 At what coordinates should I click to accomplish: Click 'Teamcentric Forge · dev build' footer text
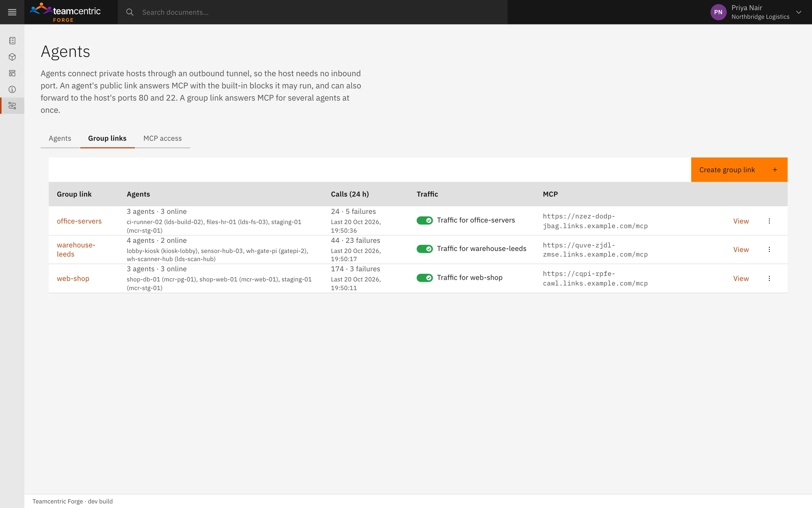[x=72, y=501]
